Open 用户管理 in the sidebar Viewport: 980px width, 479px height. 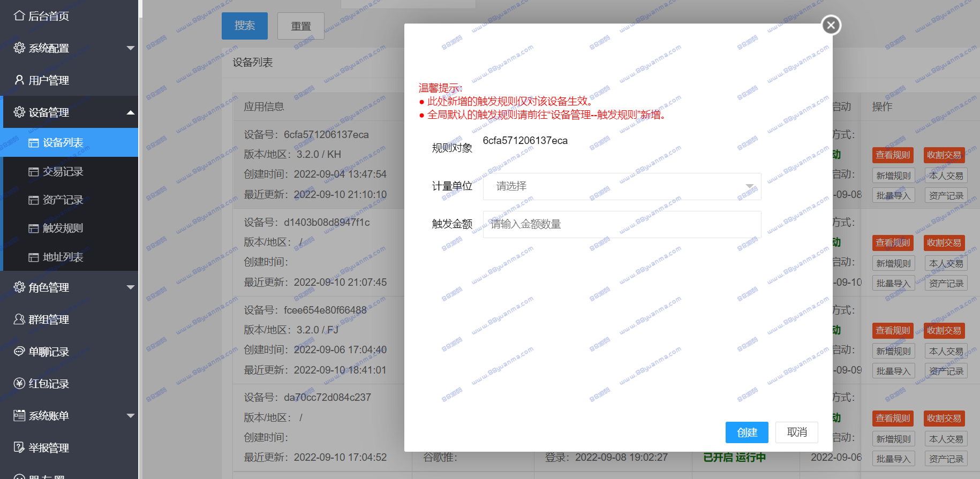pos(69,80)
